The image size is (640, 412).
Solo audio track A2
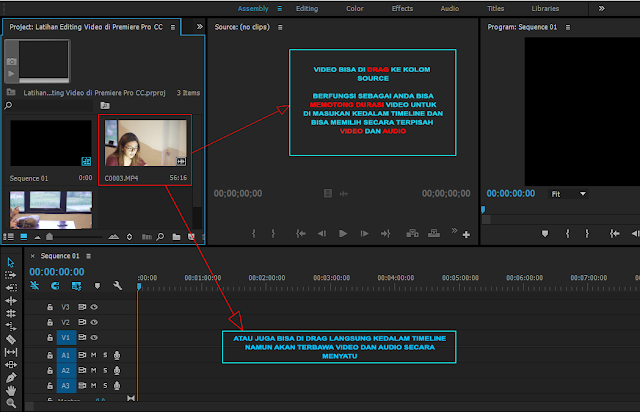click(105, 370)
